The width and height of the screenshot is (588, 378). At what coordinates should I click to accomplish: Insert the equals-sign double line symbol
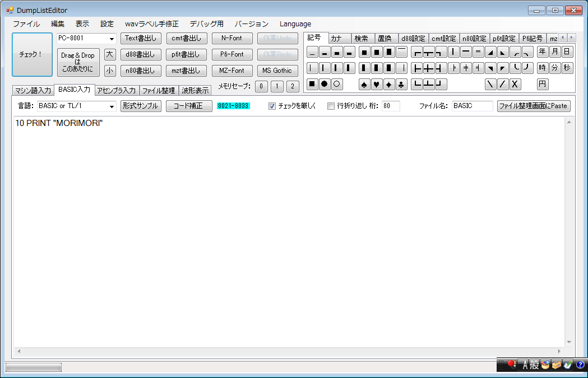pyautogui.click(x=478, y=52)
